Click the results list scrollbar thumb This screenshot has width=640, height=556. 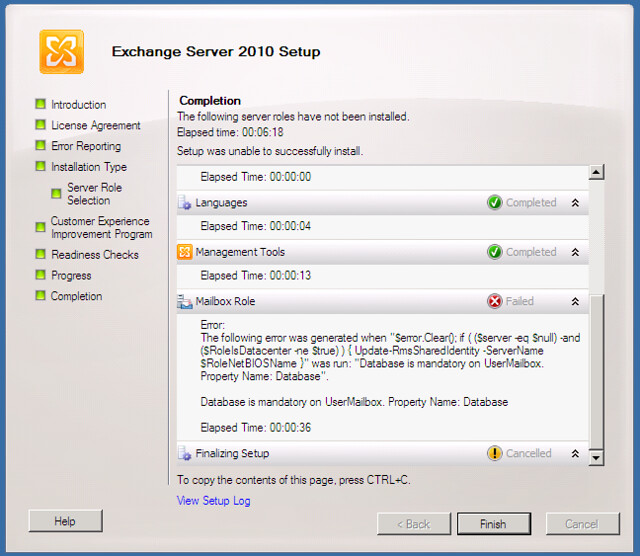(596, 371)
